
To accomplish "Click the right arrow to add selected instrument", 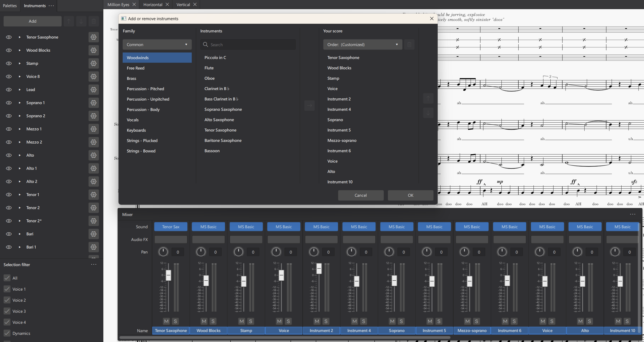I will coord(309,106).
